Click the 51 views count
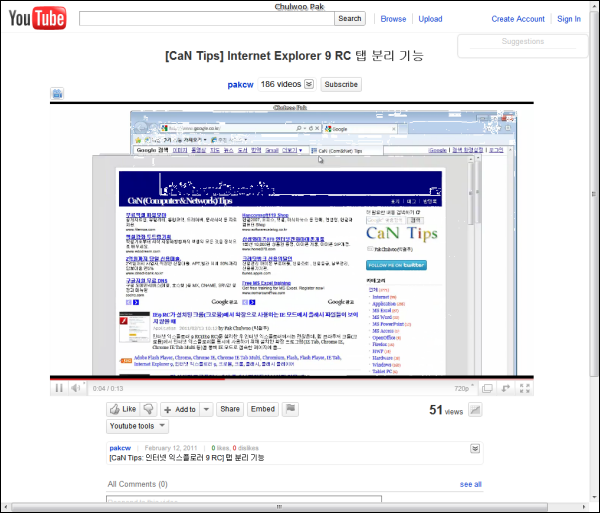Image resolution: width=600 pixels, height=513 pixels. click(446, 410)
